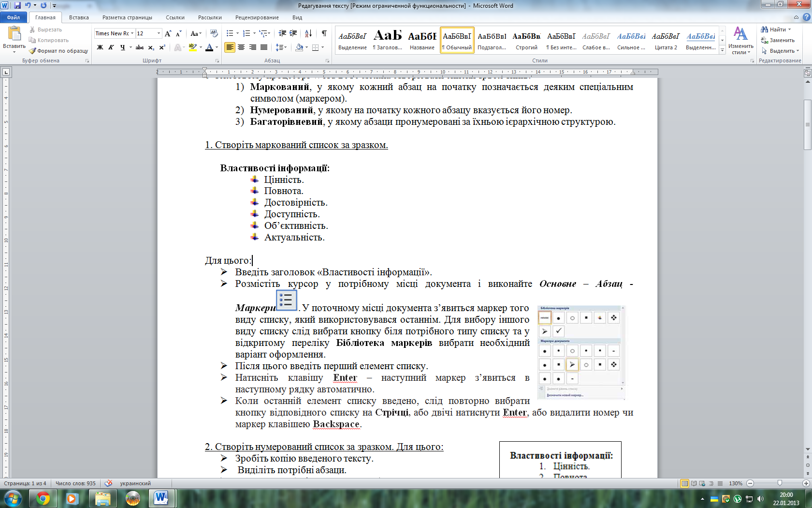Click the zoom in plus button
Viewport: 812px width, 508px height.
(x=806, y=483)
